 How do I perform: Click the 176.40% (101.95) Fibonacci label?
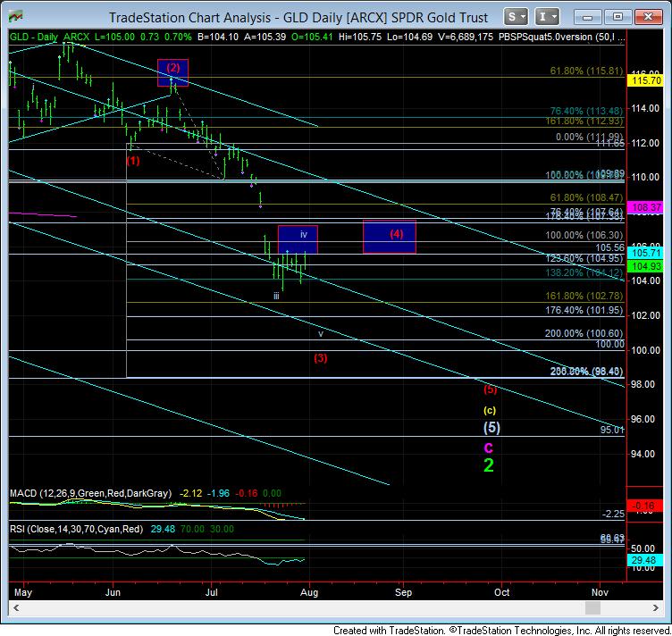pos(584,310)
